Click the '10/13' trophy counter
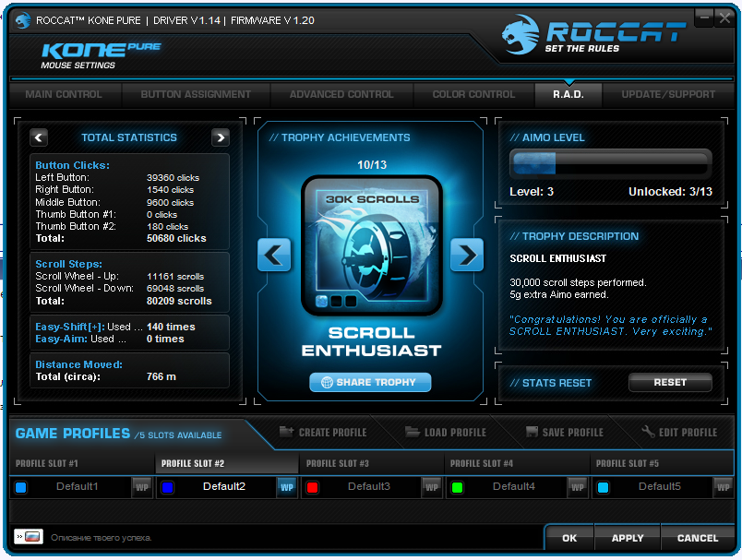 point(372,164)
